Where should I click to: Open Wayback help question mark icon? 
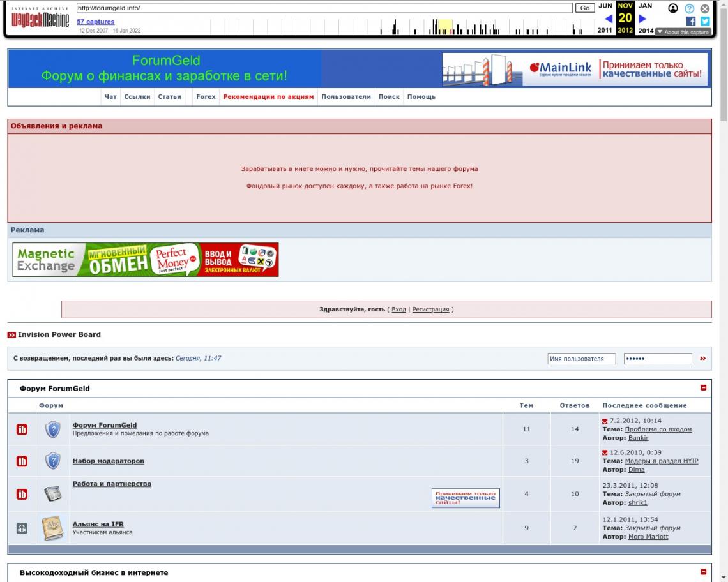tap(690, 8)
